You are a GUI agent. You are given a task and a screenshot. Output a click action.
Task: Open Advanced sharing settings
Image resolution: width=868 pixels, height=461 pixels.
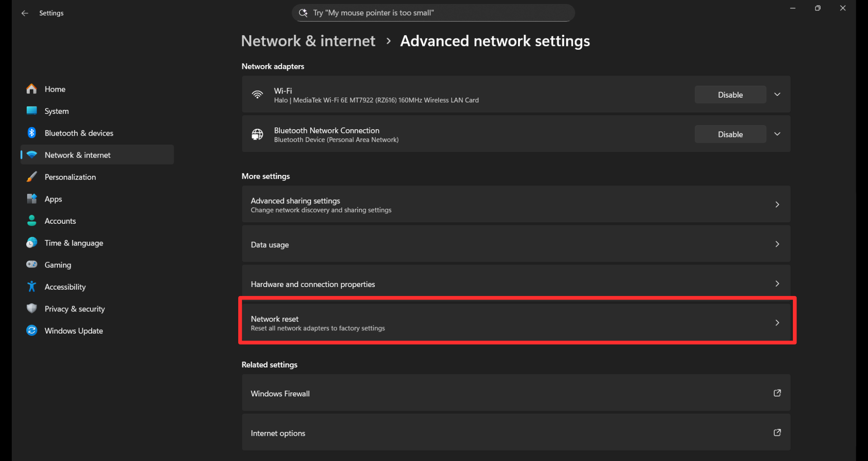click(515, 204)
